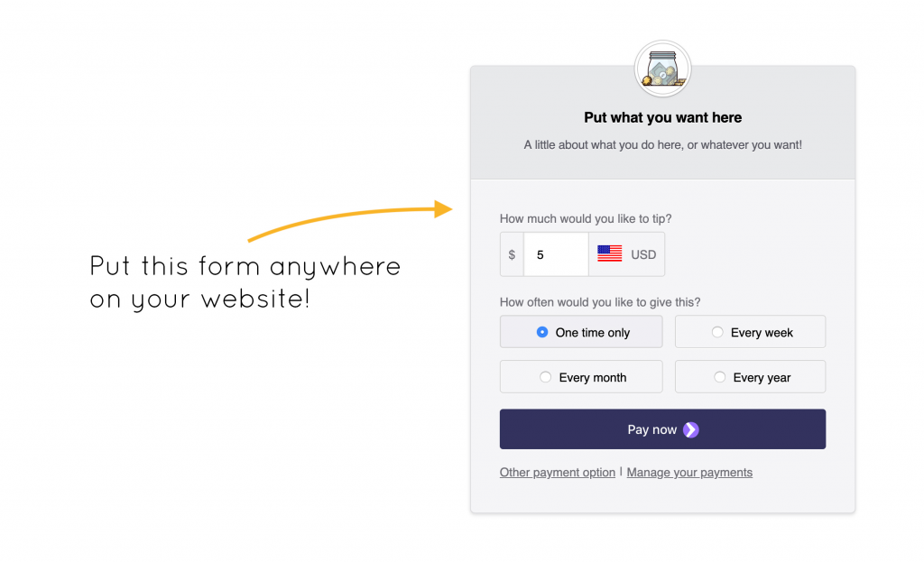Click the form description subtitle text
This screenshot has height=562, width=924.
(x=662, y=145)
